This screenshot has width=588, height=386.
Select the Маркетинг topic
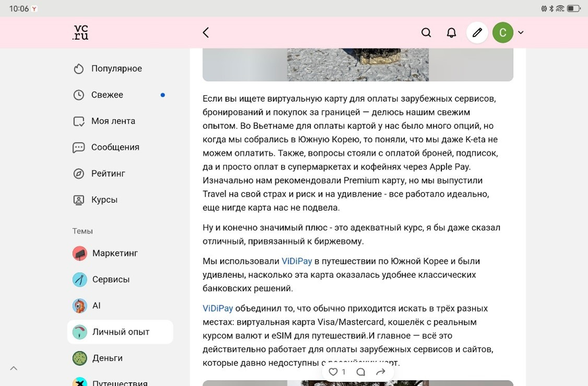pyautogui.click(x=114, y=254)
